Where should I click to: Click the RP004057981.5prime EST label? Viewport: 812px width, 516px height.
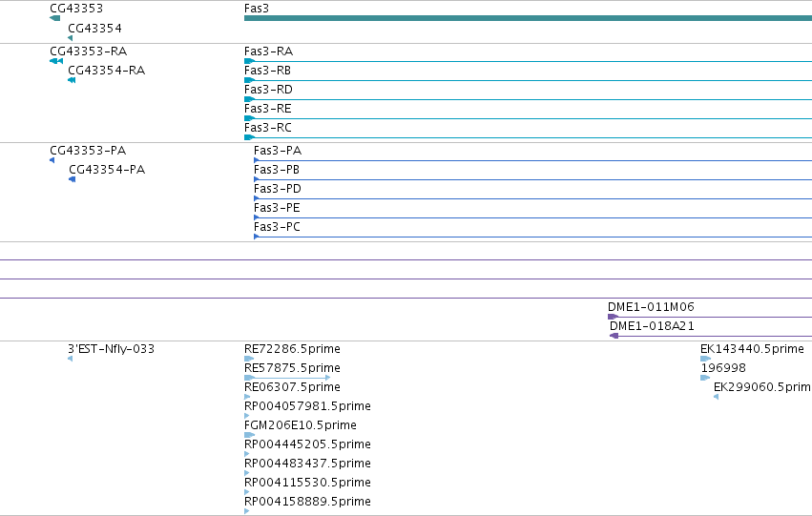307,406
